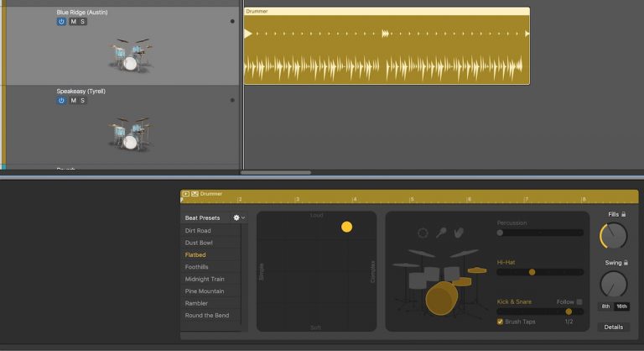Click the Swing knob
The height and width of the screenshot is (351, 644).
point(614,284)
